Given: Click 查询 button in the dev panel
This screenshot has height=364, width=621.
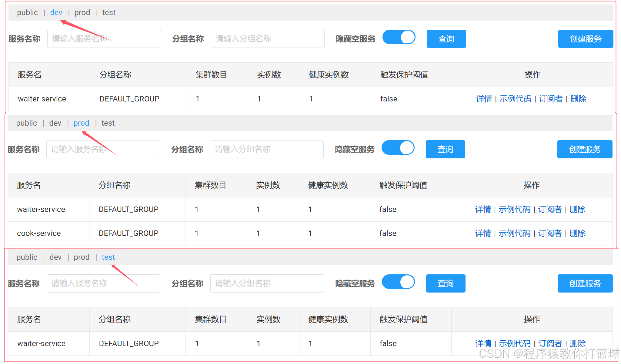Looking at the screenshot, I should [446, 39].
